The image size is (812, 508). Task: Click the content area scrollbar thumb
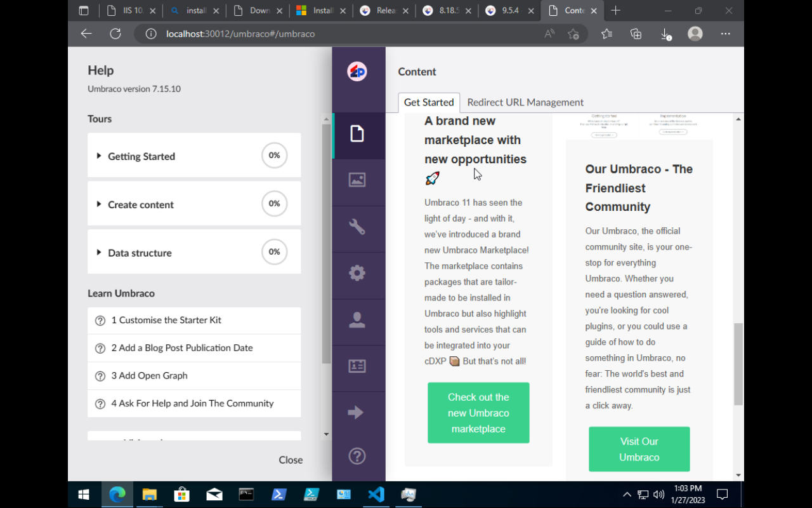[738, 364]
